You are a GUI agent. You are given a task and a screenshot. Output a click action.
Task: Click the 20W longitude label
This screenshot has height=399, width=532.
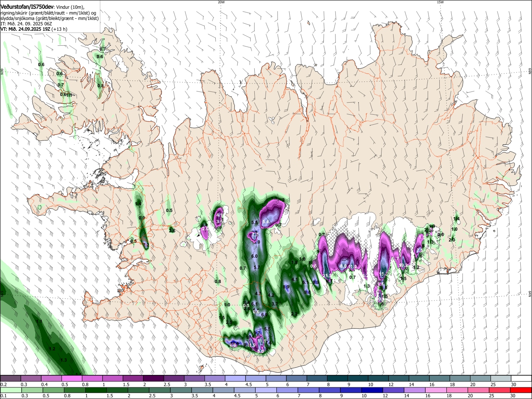[221, 2]
